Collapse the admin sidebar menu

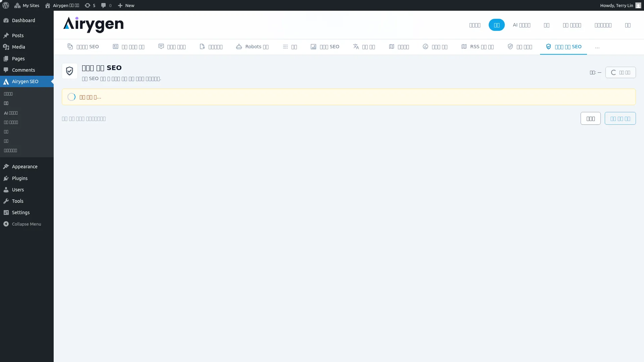27,224
